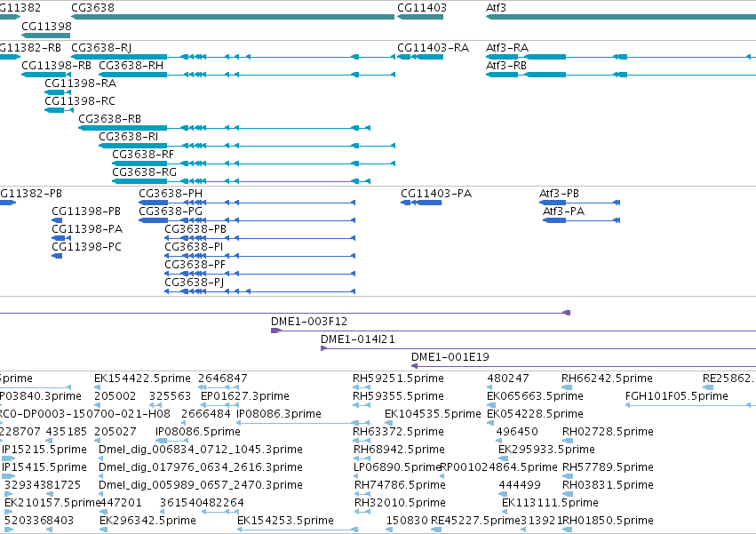Select the CG3638 gene bar
Image resolution: width=756 pixels, height=534 pixels.
click(233, 17)
